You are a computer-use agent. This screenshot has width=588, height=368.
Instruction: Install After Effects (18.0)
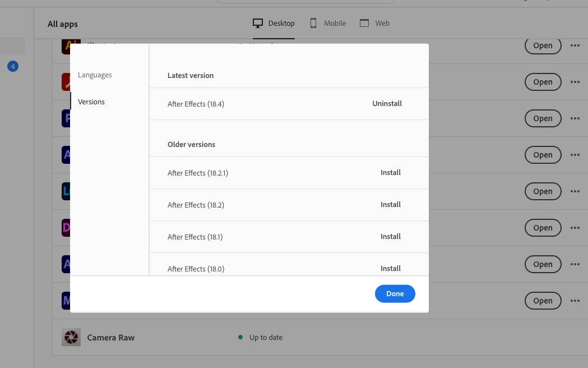(x=391, y=268)
